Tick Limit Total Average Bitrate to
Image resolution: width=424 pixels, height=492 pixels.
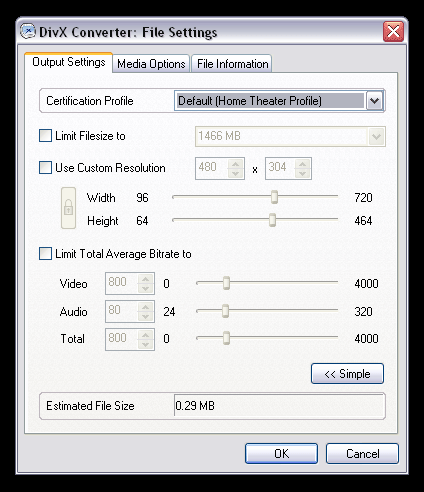[x=45, y=253]
